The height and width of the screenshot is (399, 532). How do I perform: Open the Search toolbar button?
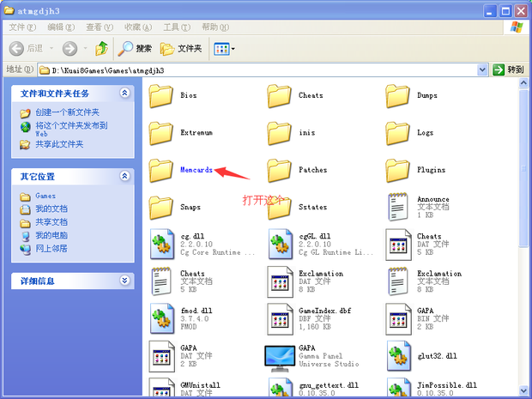click(x=136, y=48)
